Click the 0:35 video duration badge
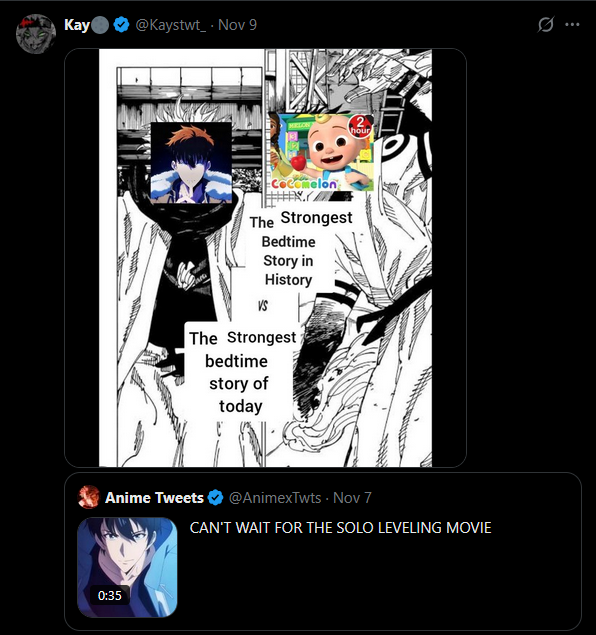 tap(109, 595)
